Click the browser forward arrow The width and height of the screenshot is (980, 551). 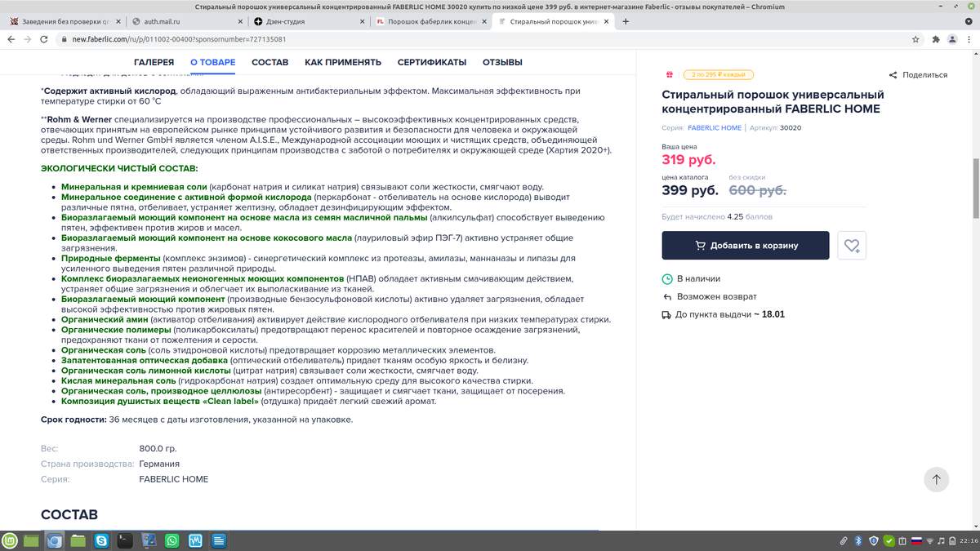click(29, 38)
